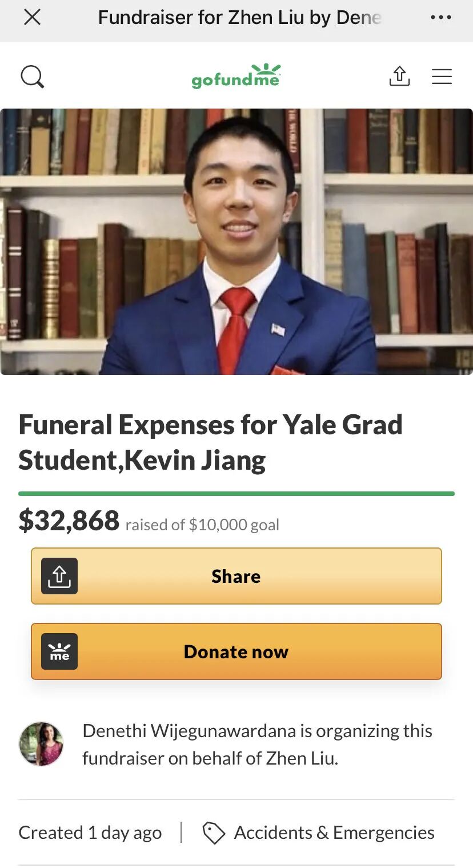Viewport: 473px width, 868px height.
Task: Tap the share arrow icon inside Share button
Action: [59, 576]
